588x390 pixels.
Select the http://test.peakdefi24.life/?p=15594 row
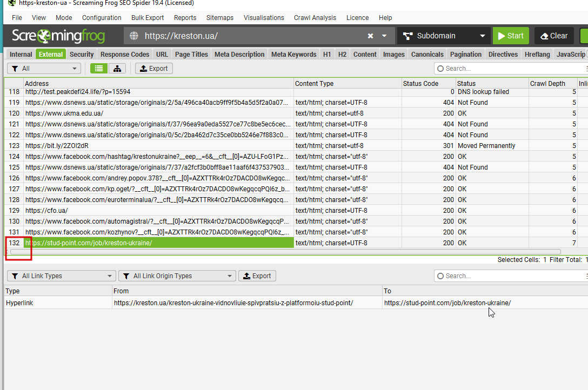coord(296,92)
